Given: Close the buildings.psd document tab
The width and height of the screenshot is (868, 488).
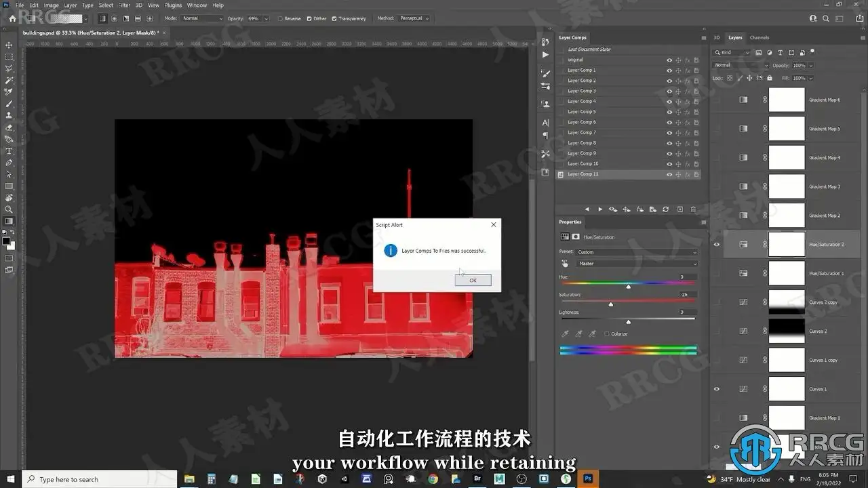Looking at the screenshot, I should coord(165,32).
